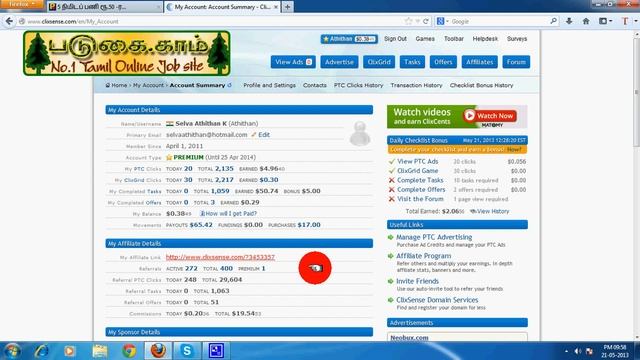
Task: Open Skype from the taskbar
Action: click(x=187, y=351)
